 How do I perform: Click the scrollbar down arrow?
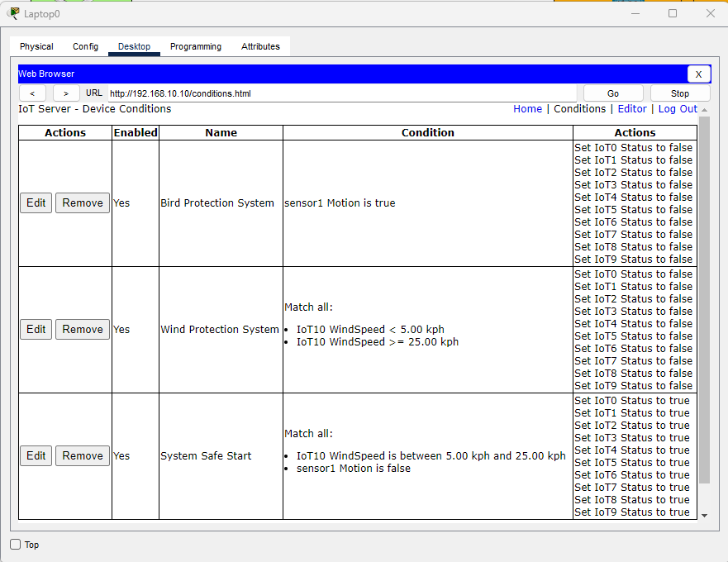(x=704, y=515)
